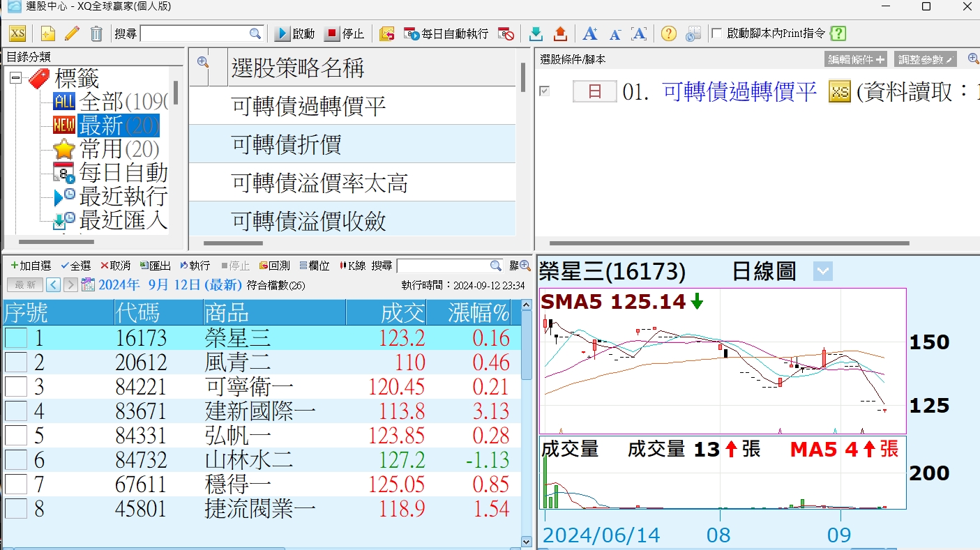Click the pencil edit strategy icon
Viewport: 980px width, 550px height.
pos(72,33)
